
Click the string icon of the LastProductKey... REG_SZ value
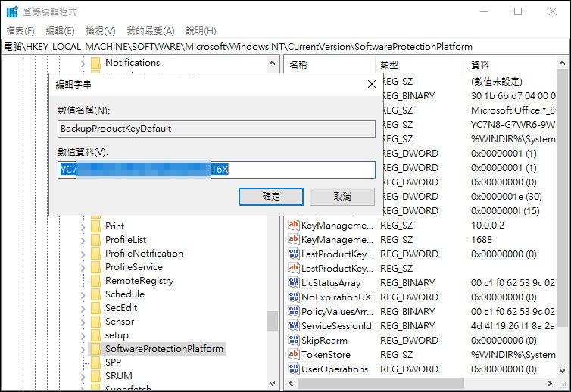[x=294, y=268]
